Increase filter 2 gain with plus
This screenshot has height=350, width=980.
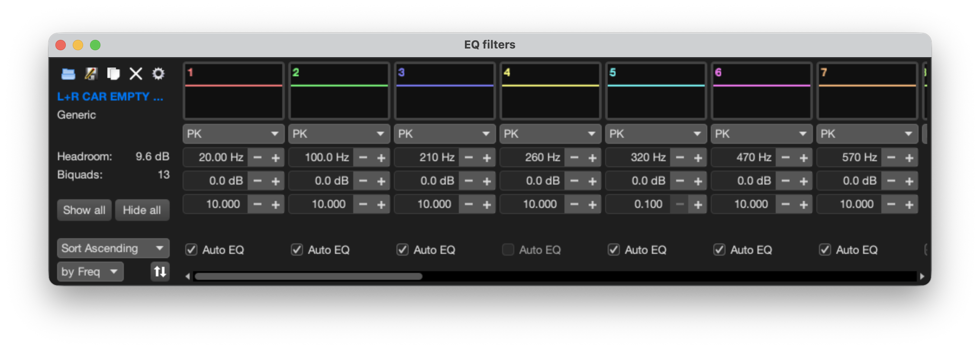(381, 181)
